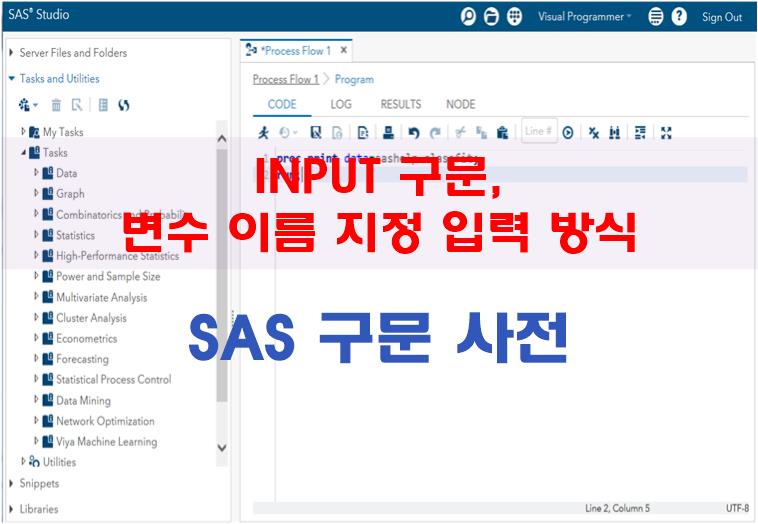Click the task properties icon in Tasks pane

[77, 105]
